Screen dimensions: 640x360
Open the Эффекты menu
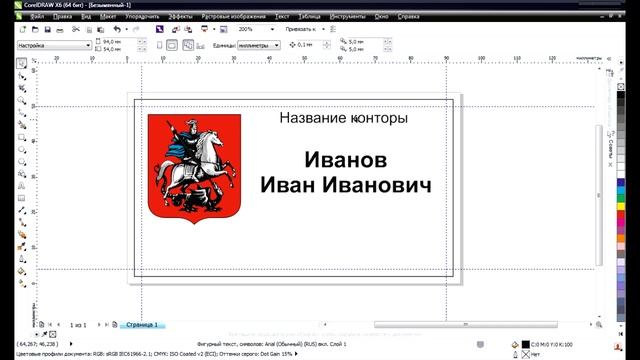[x=180, y=16]
